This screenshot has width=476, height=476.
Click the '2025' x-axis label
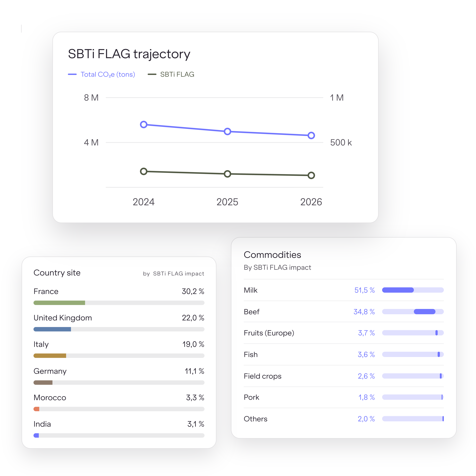(x=227, y=202)
